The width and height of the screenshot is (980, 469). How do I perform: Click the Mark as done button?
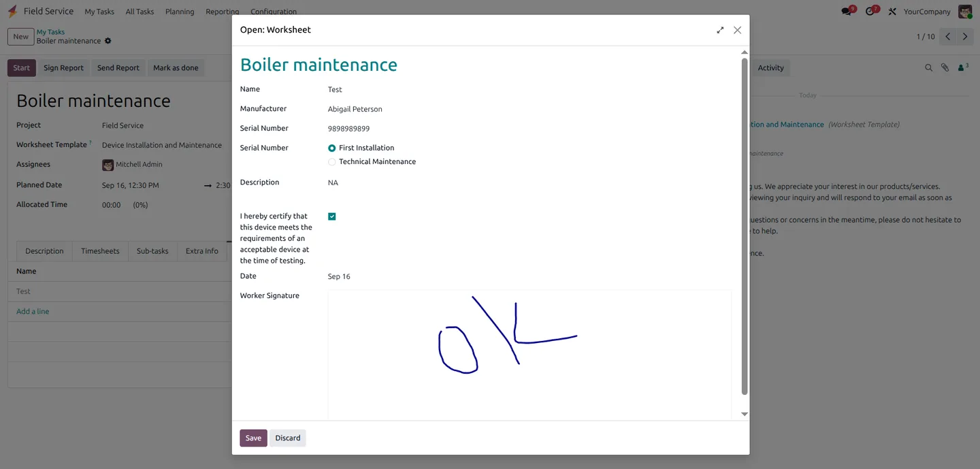pyautogui.click(x=176, y=68)
